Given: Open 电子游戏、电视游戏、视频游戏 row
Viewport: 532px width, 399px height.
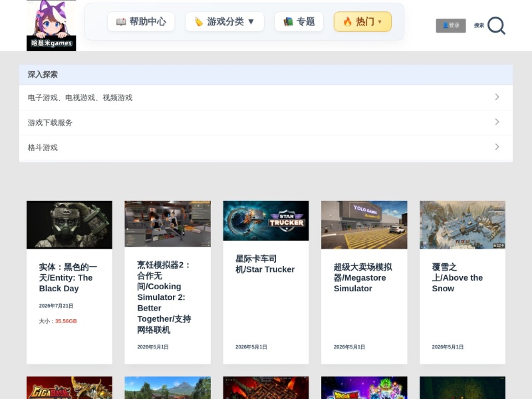Looking at the screenshot, I should tap(266, 98).
